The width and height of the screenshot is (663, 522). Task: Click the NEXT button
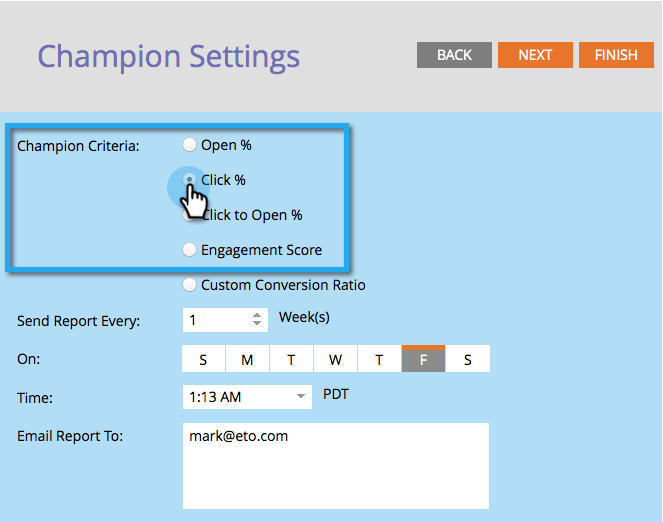535,55
